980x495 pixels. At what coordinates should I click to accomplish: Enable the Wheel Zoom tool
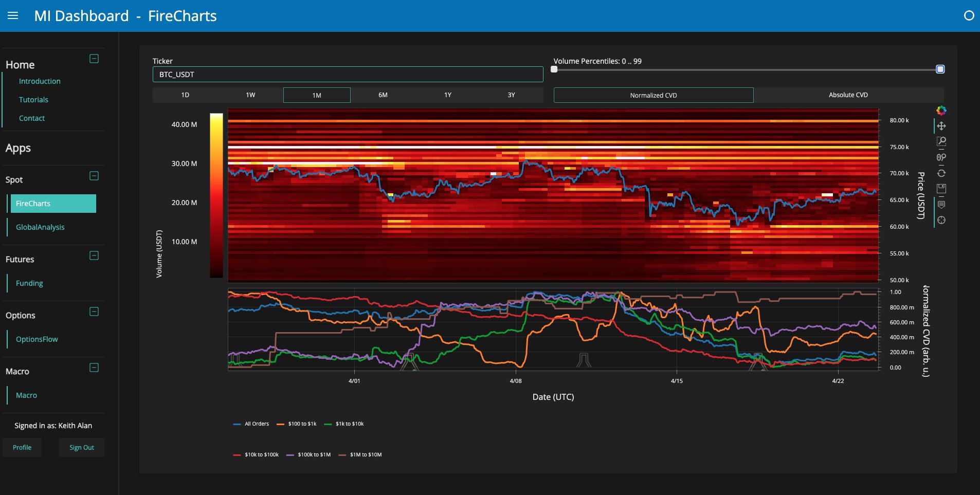[942, 156]
